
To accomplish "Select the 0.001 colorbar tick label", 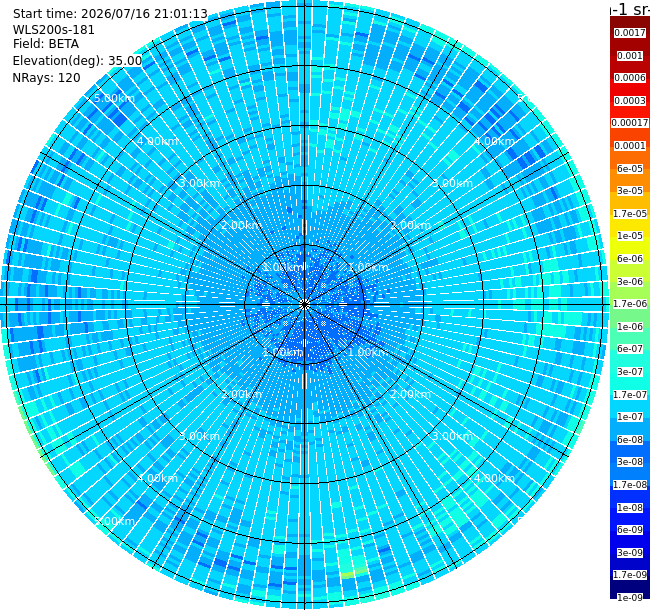I will coord(630,56).
